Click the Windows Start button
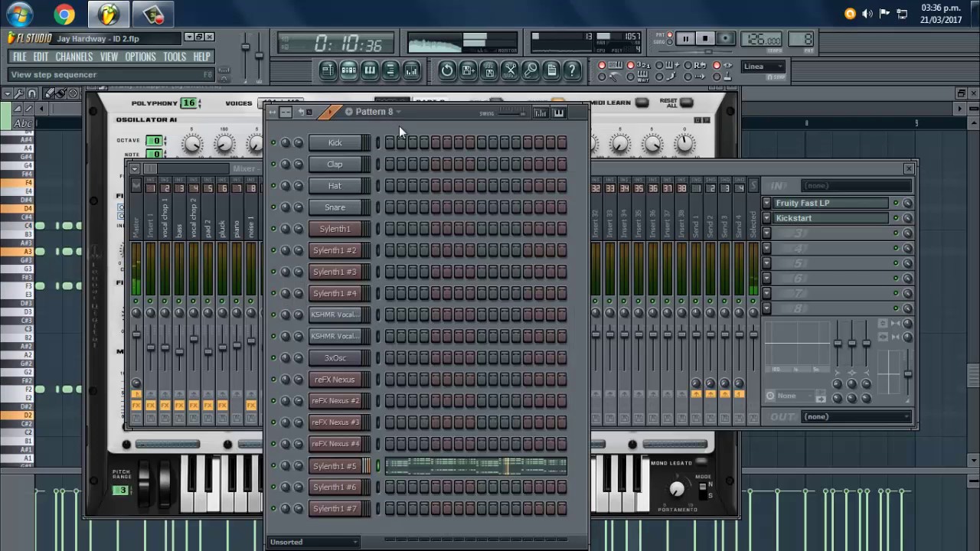The image size is (980, 551). coord(19,14)
